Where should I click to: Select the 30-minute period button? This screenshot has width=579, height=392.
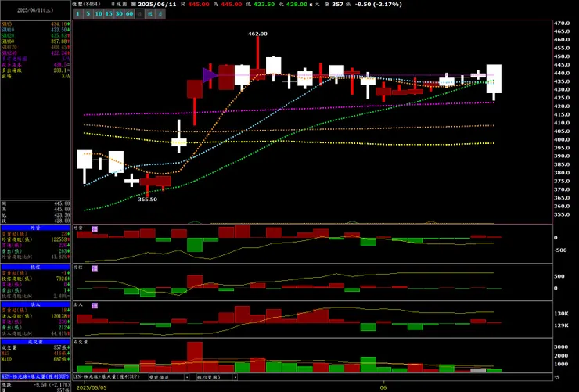point(119,13)
